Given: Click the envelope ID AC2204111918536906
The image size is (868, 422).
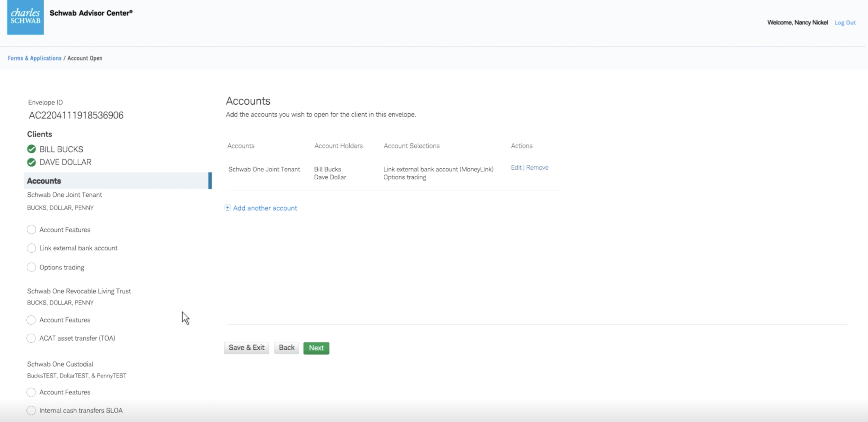Looking at the screenshot, I should pos(76,115).
